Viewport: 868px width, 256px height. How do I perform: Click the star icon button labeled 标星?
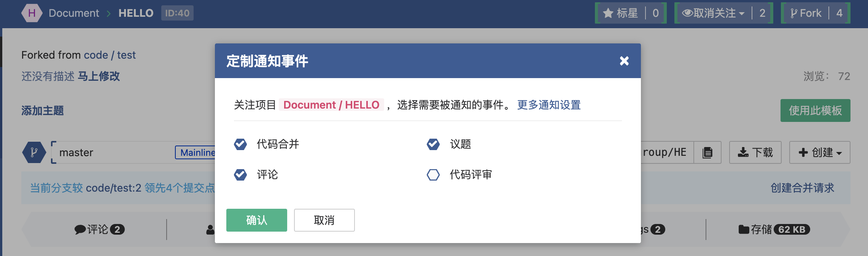point(620,13)
